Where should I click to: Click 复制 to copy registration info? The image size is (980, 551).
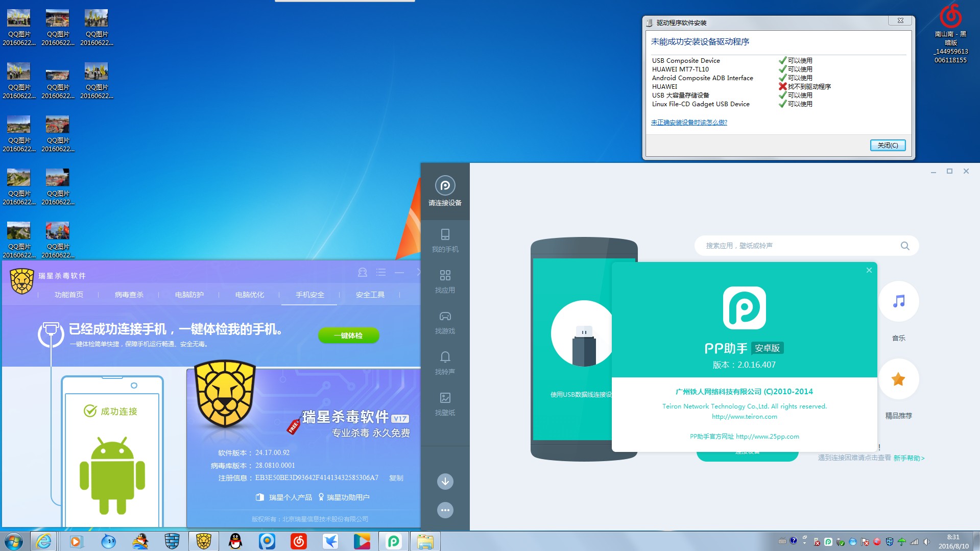click(x=396, y=478)
